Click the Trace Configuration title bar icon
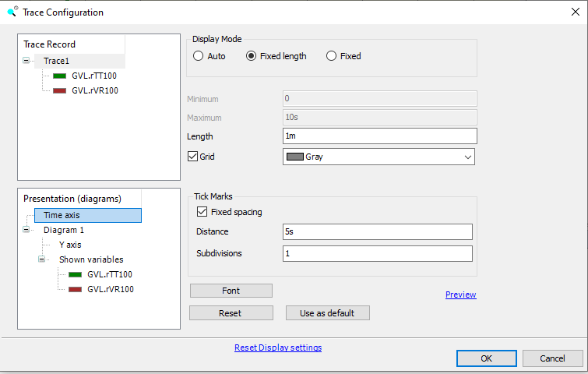The image size is (588, 374). tap(12, 12)
